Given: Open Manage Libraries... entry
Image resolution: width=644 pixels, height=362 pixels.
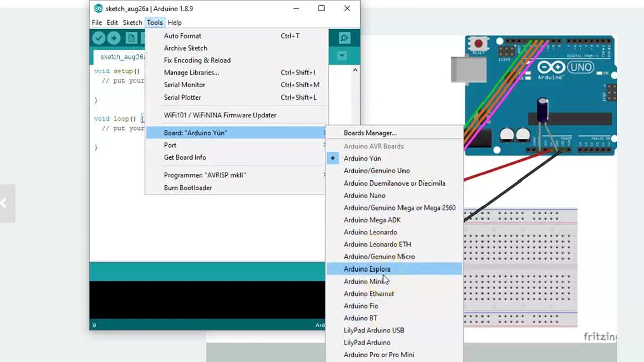Looking at the screenshot, I should [236, 73].
